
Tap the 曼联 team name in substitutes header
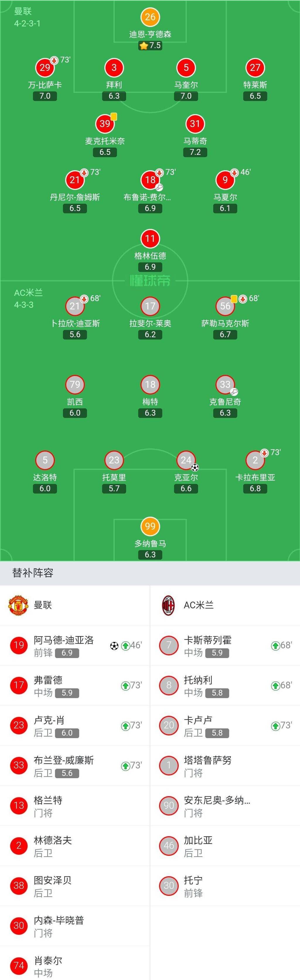(42, 605)
